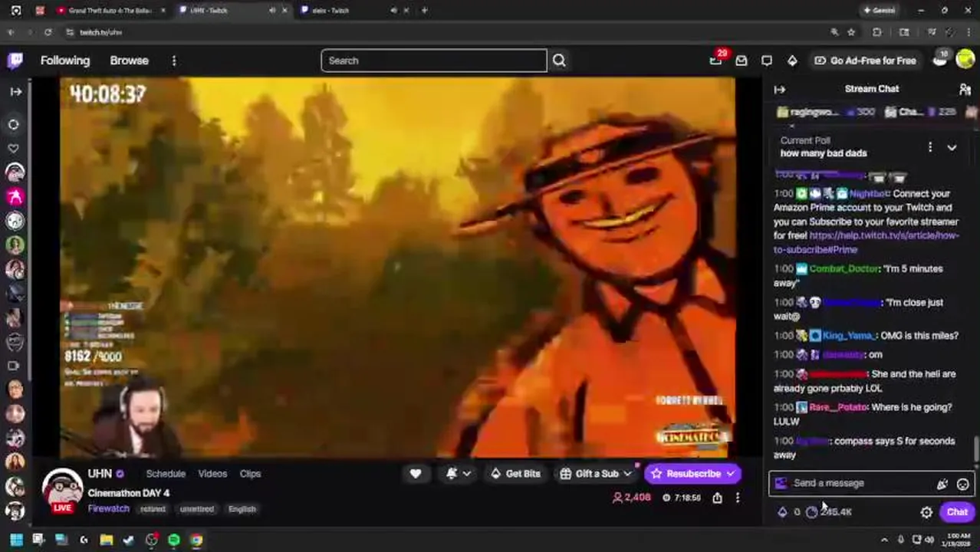Open Chrome from the taskbar
The image size is (980, 552).
pos(196,540)
